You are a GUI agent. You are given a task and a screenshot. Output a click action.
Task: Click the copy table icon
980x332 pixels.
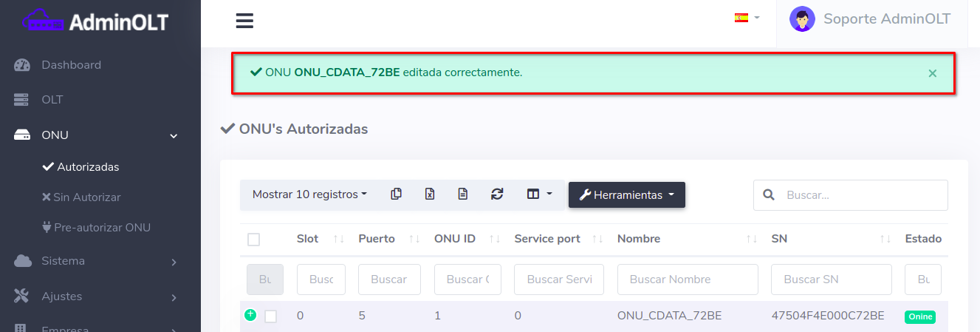point(397,194)
